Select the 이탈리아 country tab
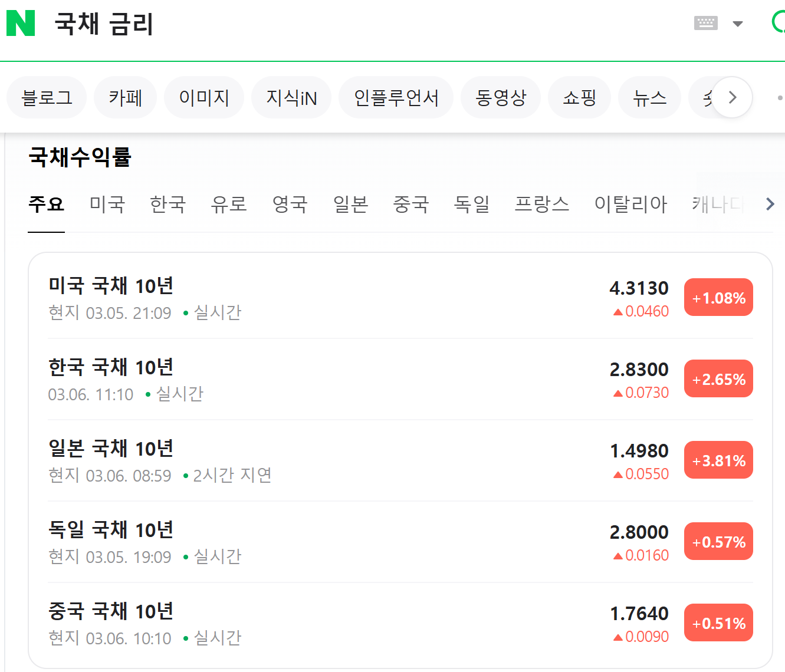 pos(630,204)
